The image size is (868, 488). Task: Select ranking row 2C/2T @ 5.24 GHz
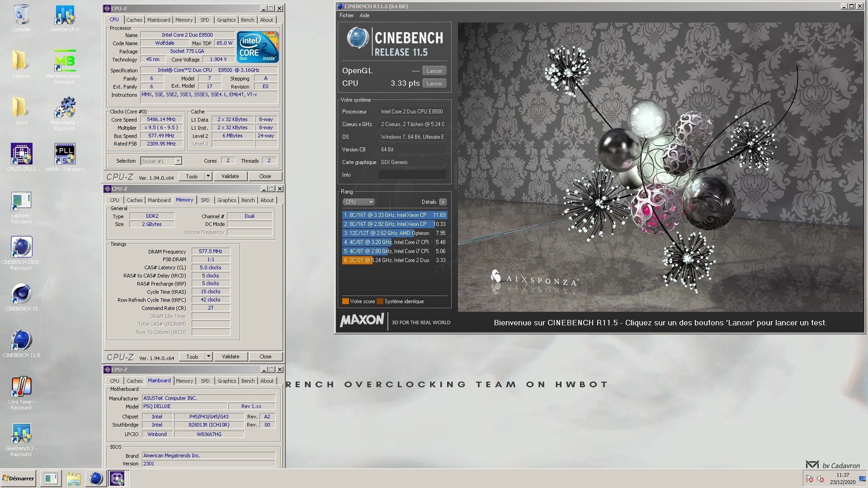tap(394, 260)
